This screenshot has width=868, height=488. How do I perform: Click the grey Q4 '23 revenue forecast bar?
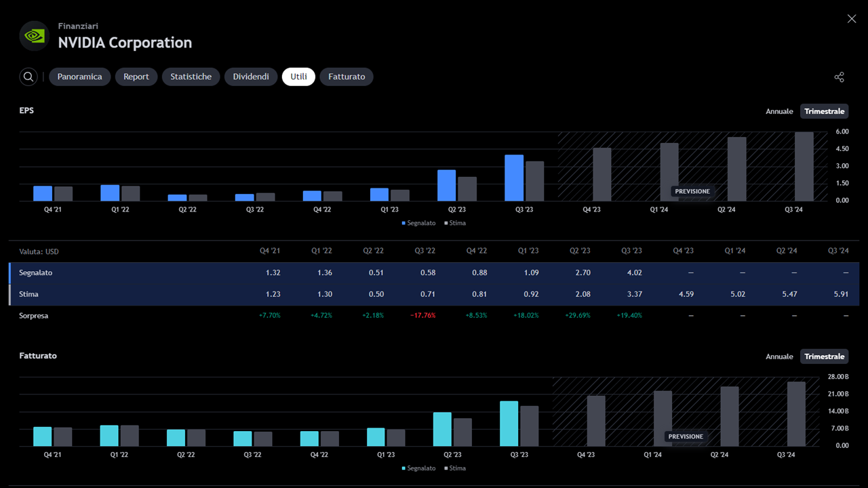click(x=596, y=421)
